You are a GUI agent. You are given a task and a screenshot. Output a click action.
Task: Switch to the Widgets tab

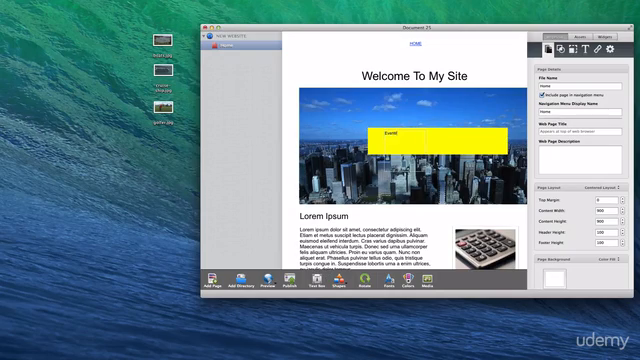pos(605,37)
